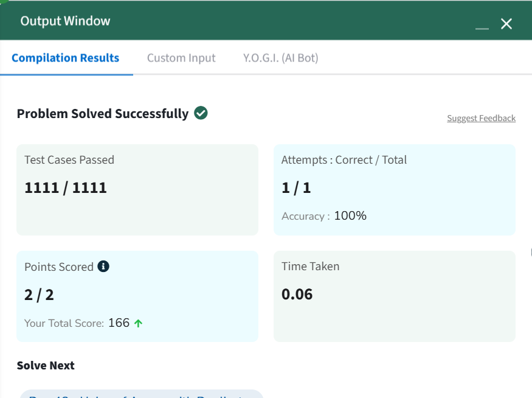Click the Your Total Score 166 value

(x=119, y=323)
